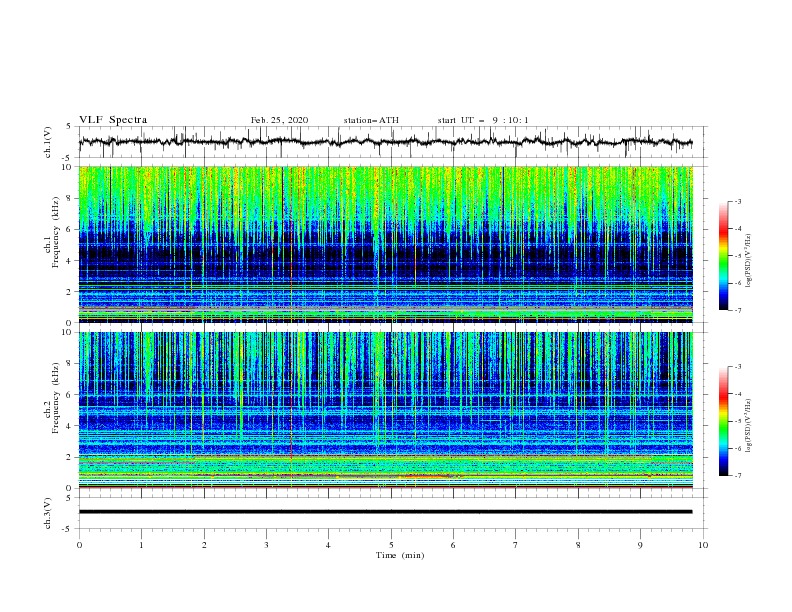
Task: Click the "ch.1 Frequency (kHz)" axis label
Action: [52, 232]
